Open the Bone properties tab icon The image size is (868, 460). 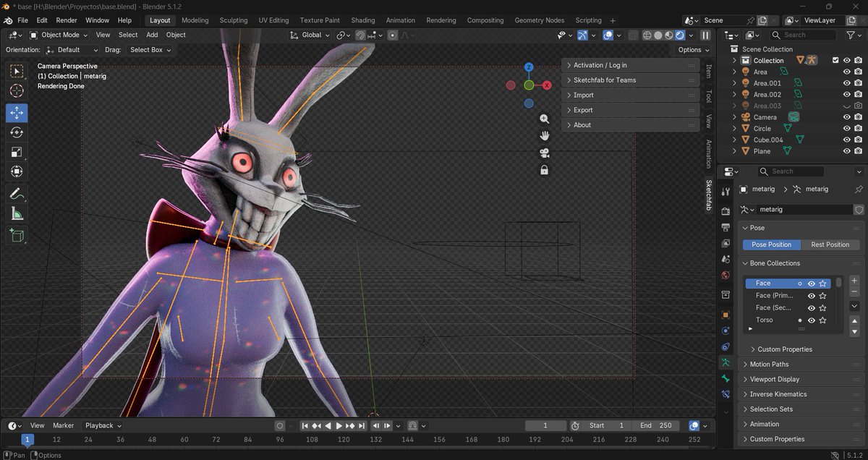point(726,378)
